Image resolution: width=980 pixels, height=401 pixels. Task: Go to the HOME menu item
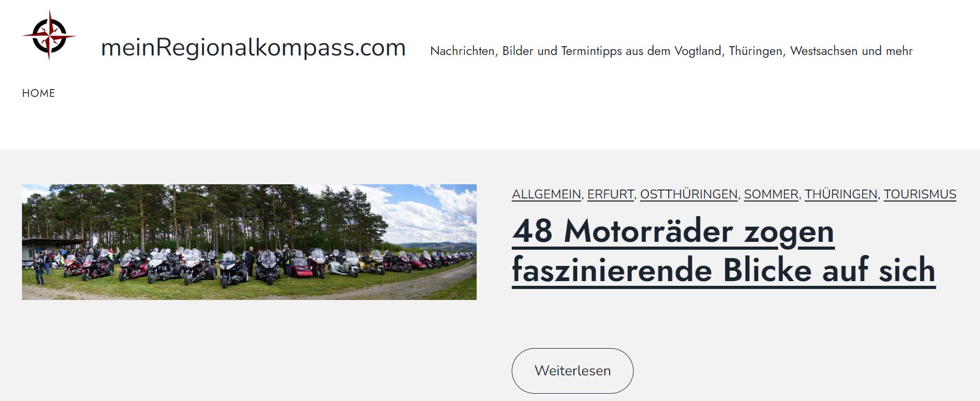coord(38,93)
